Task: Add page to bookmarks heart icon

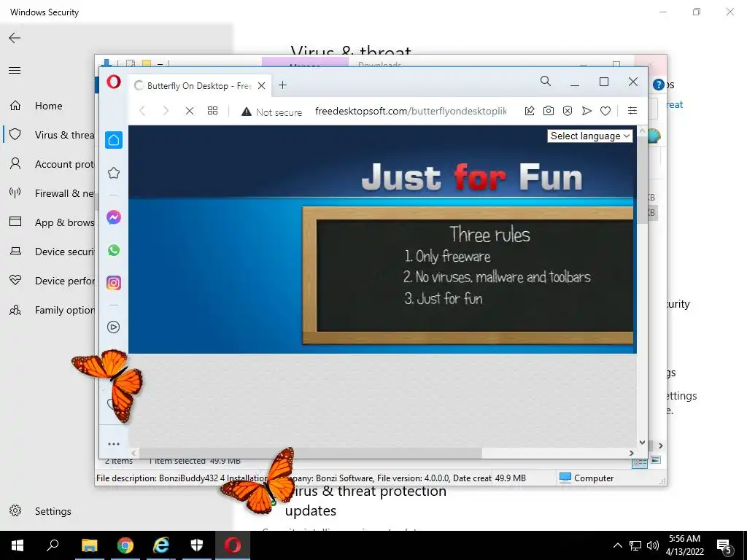Action: pos(605,111)
